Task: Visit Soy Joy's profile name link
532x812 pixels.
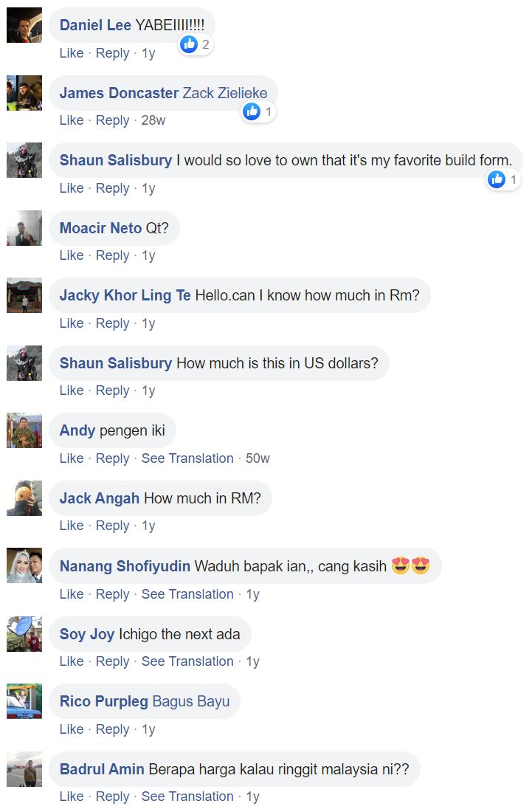Action: point(87,634)
